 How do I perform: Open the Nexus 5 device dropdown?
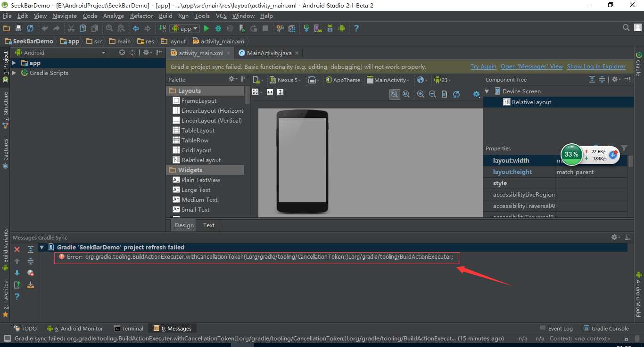286,80
